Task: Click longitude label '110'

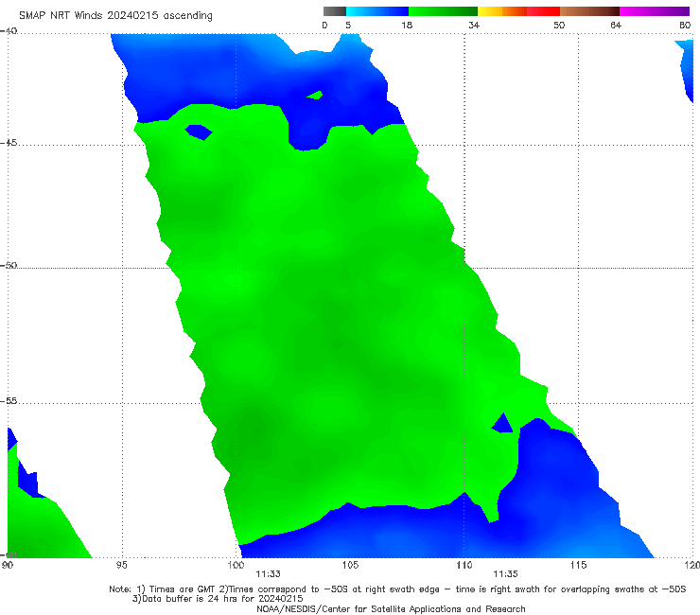Action: click(464, 566)
